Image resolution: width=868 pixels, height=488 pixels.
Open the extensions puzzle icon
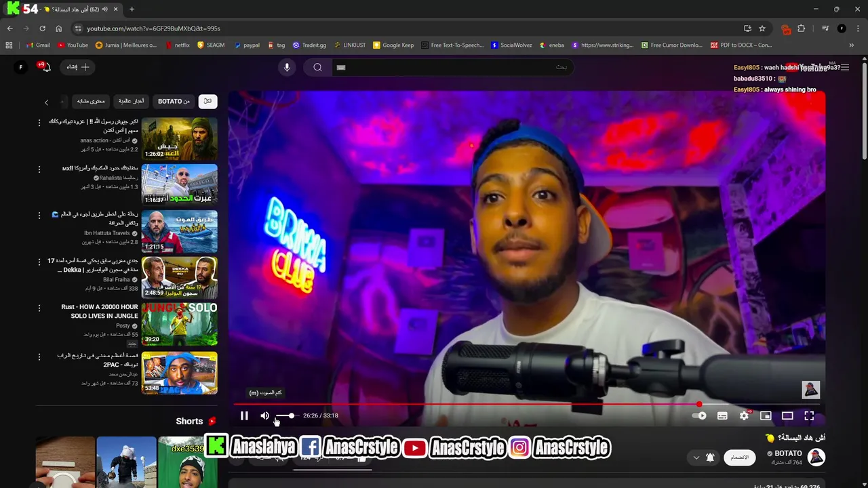[802, 28]
